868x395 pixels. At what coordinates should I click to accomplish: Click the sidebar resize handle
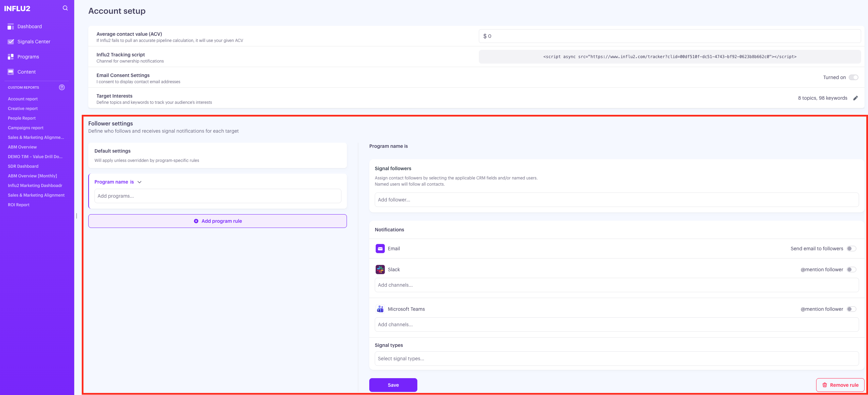pyautogui.click(x=77, y=216)
